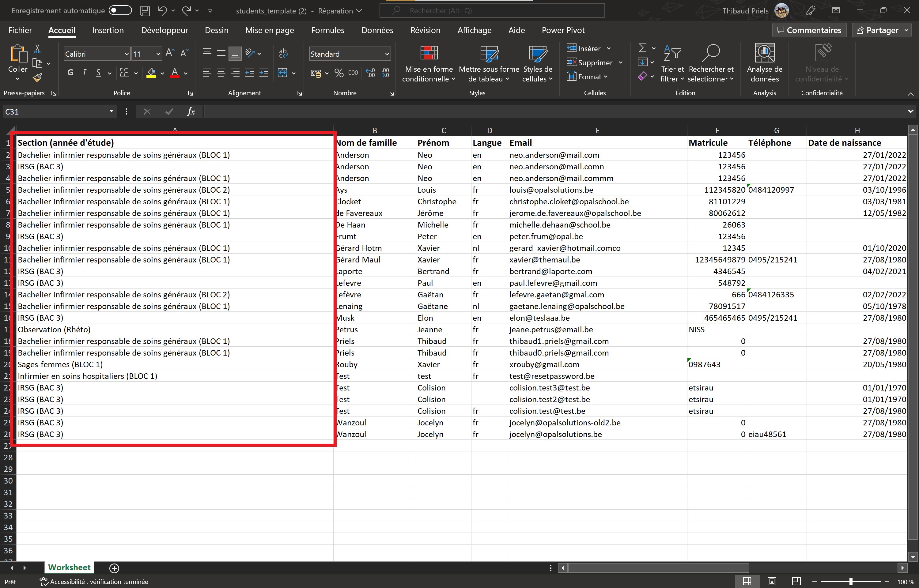Apply the red font color swatch
The width and height of the screenshot is (919, 588).
point(175,73)
